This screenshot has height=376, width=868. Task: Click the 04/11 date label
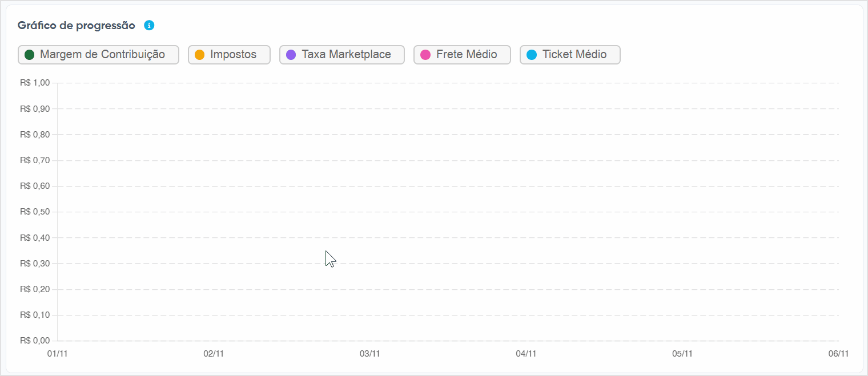coord(526,354)
